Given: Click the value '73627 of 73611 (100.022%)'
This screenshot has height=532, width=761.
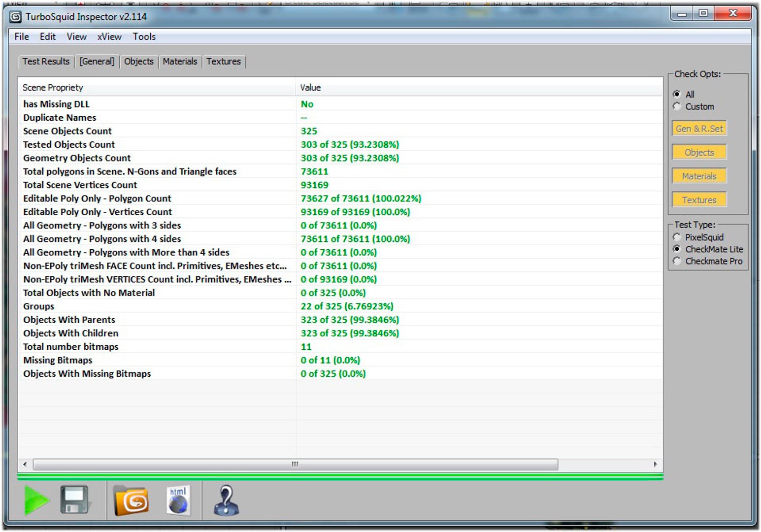Looking at the screenshot, I should (361, 198).
